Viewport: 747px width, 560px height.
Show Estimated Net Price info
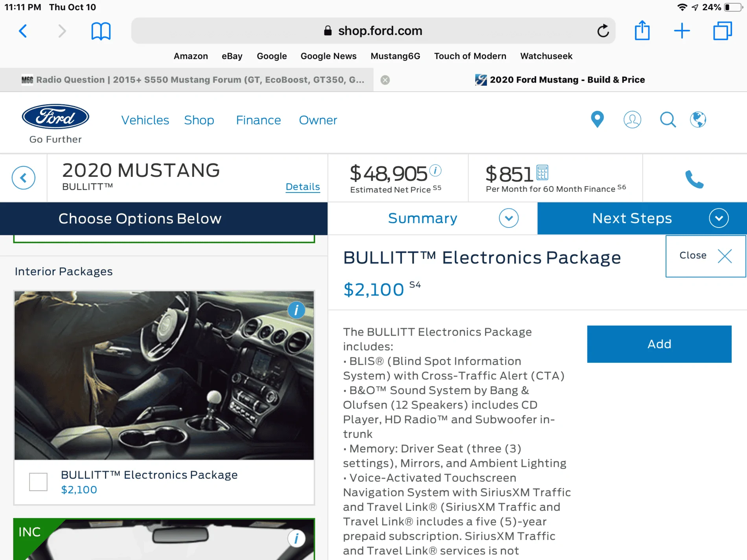(435, 170)
